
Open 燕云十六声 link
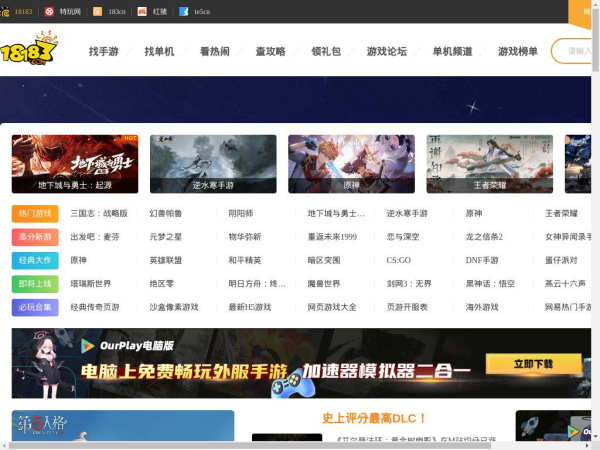(566, 284)
